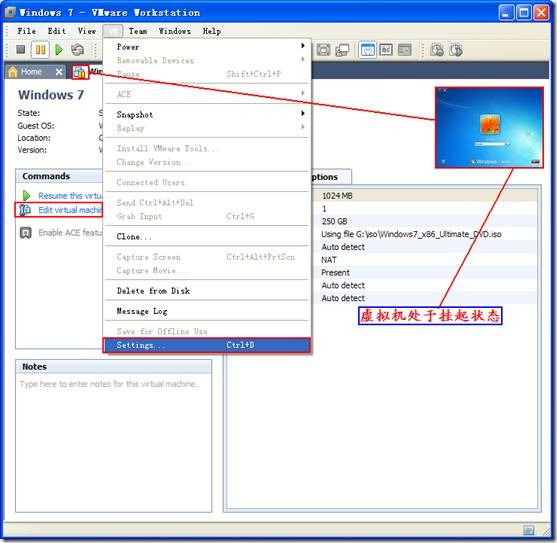This screenshot has height=543, width=557.
Task: Choose Power in the VM menu
Action: pyautogui.click(x=207, y=47)
